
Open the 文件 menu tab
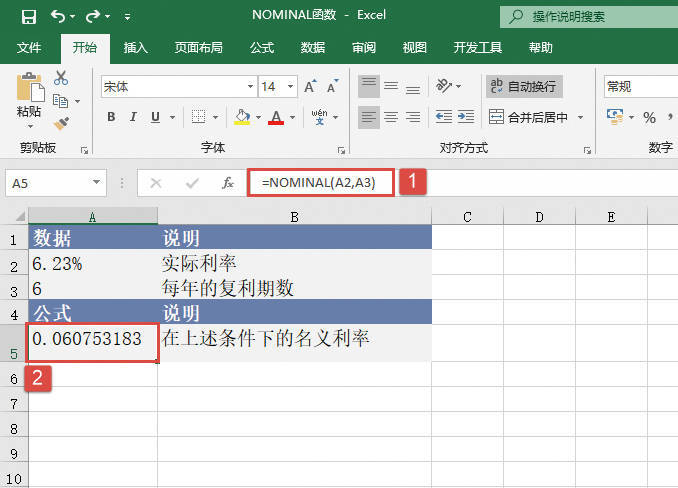click(x=29, y=47)
